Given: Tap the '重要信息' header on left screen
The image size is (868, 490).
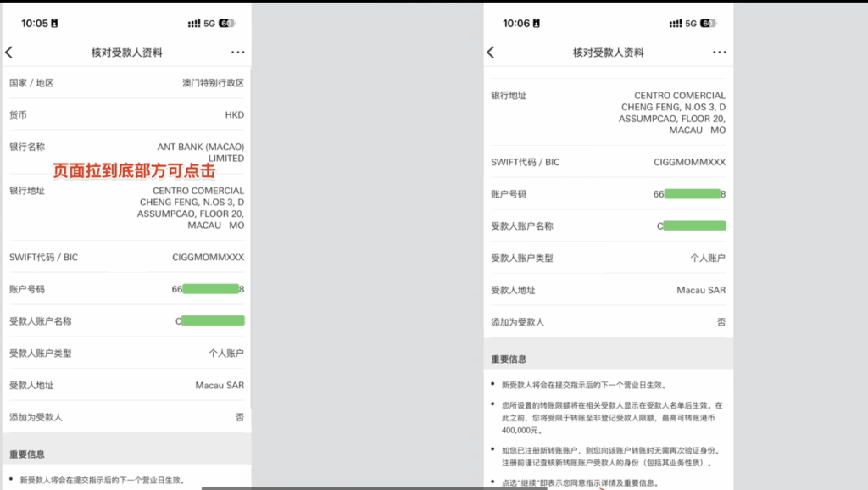Looking at the screenshot, I should [x=27, y=454].
